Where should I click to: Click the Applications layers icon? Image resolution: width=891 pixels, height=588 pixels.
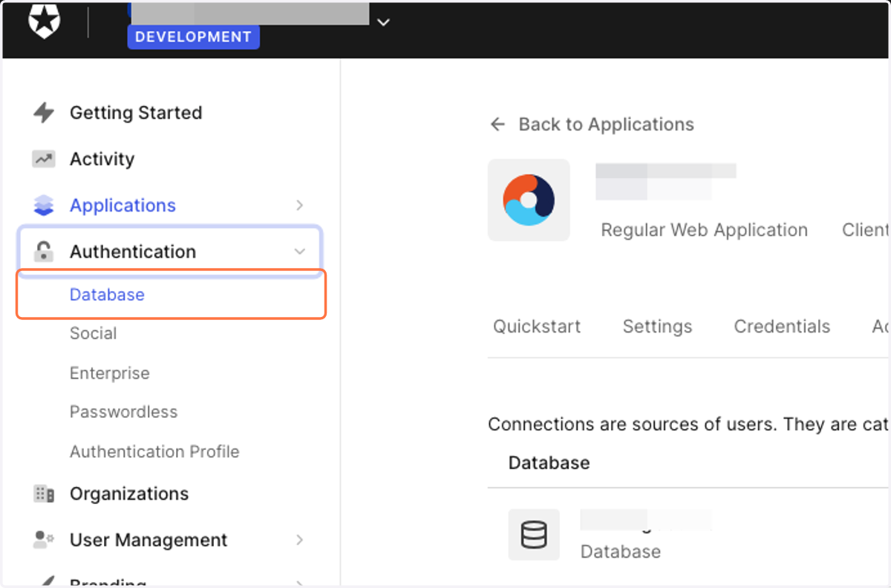pos(44,206)
